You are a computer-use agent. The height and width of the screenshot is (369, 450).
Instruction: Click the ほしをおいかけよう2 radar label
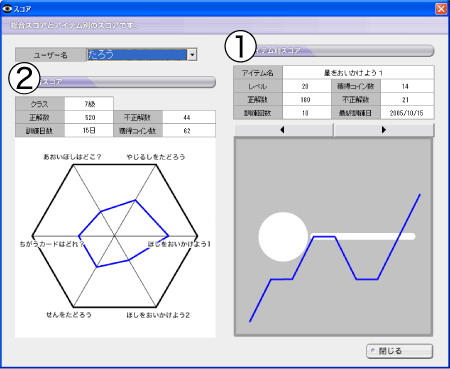pyautogui.click(x=158, y=315)
